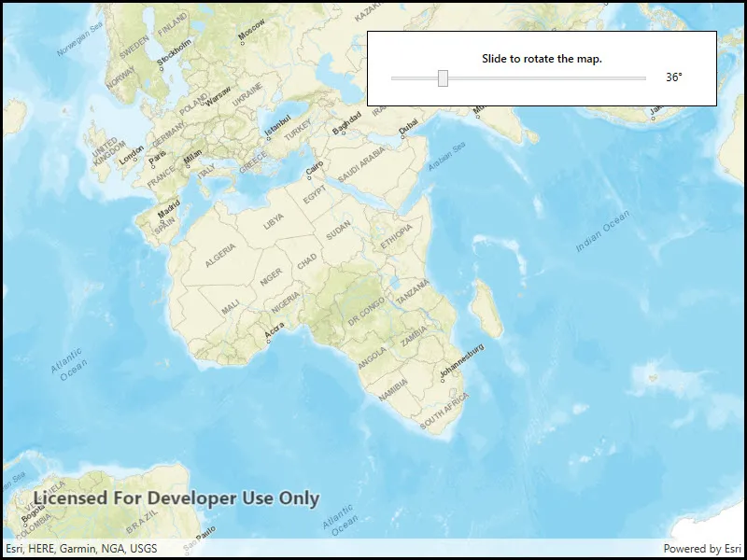Image resolution: width=747 pixels, height=560 pixels.
Task: Click the Accra city label
Action: (x=275, y=331)
